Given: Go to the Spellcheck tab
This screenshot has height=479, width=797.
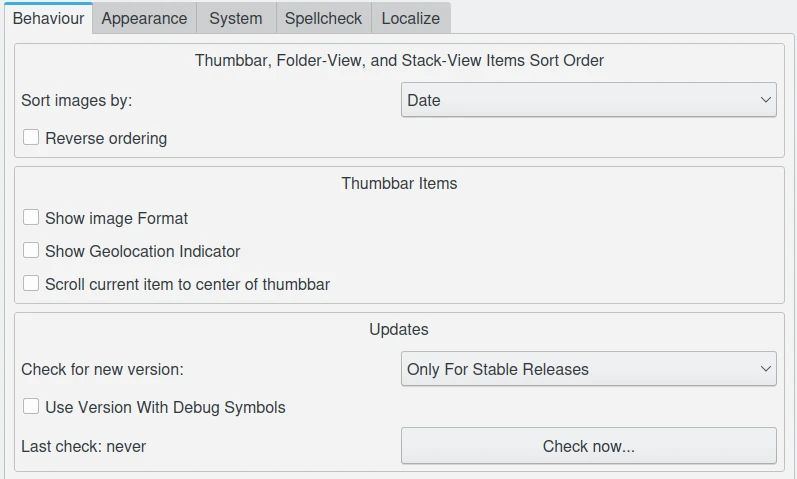Looking at the screenshot, I should [x=321, y=18].
